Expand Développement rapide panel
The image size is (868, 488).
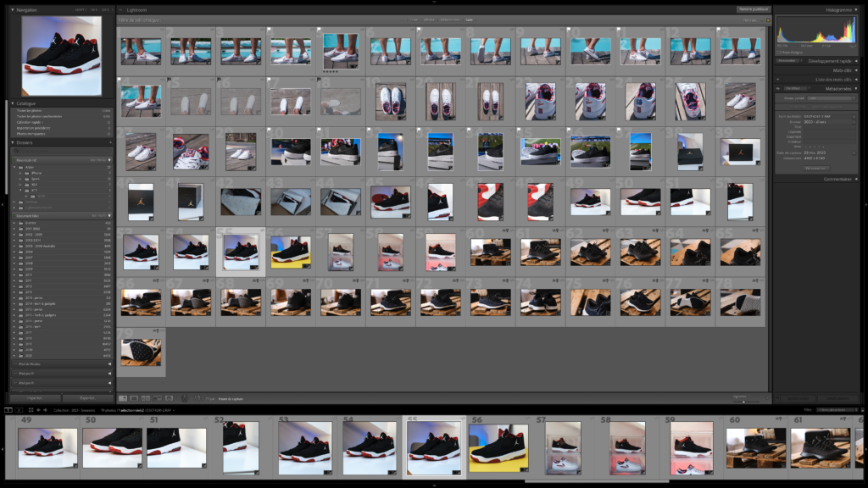click(856, 61)
